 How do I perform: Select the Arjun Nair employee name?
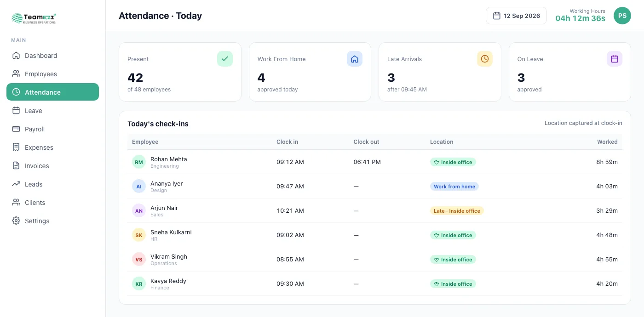pos(164,208)
